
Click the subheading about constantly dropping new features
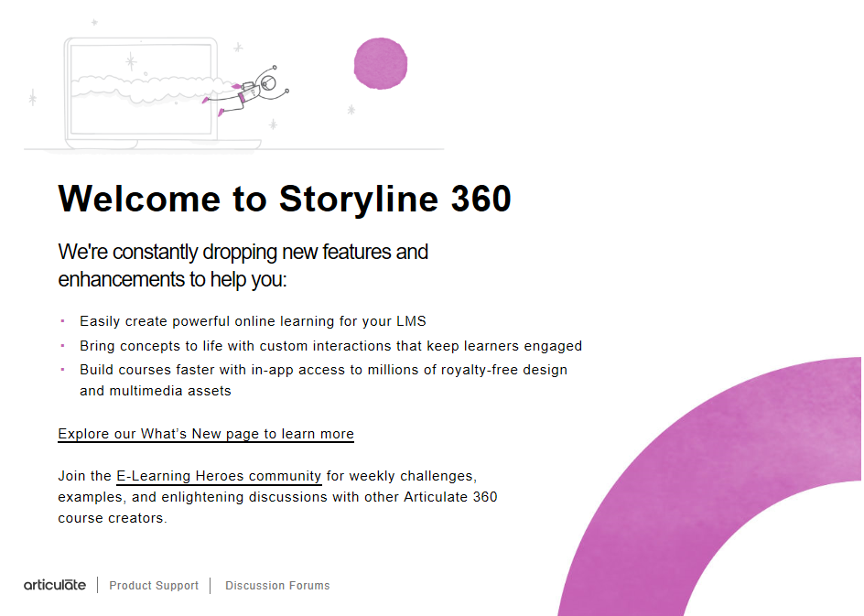coord(243,265)
